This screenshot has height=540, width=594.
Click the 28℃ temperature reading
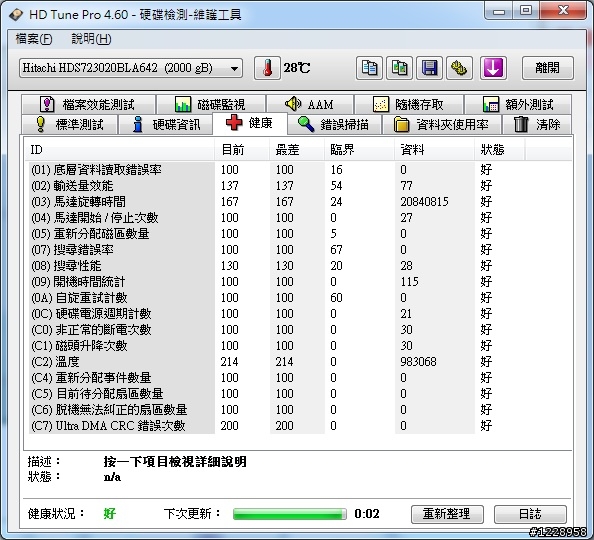[x=297, y=68]
